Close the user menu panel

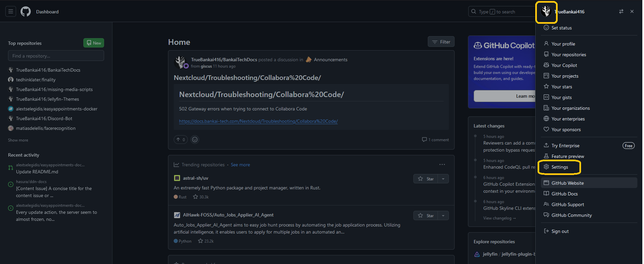point(632,11)
